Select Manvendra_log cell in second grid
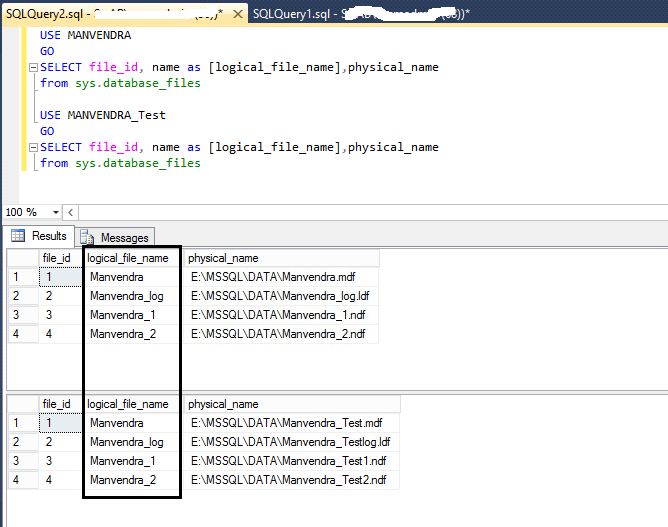Screen dimensions: 668x527 (x=131, y=442)
